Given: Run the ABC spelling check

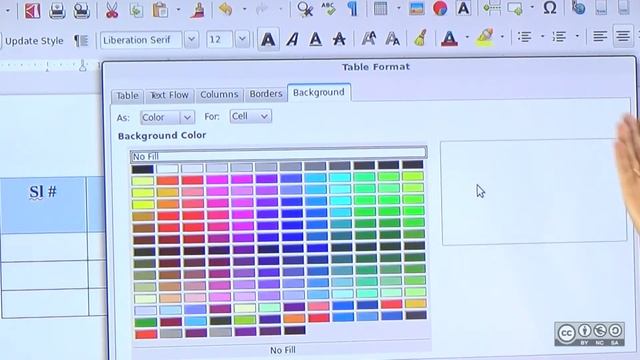Looking at the screenshot, I should 328,9.
